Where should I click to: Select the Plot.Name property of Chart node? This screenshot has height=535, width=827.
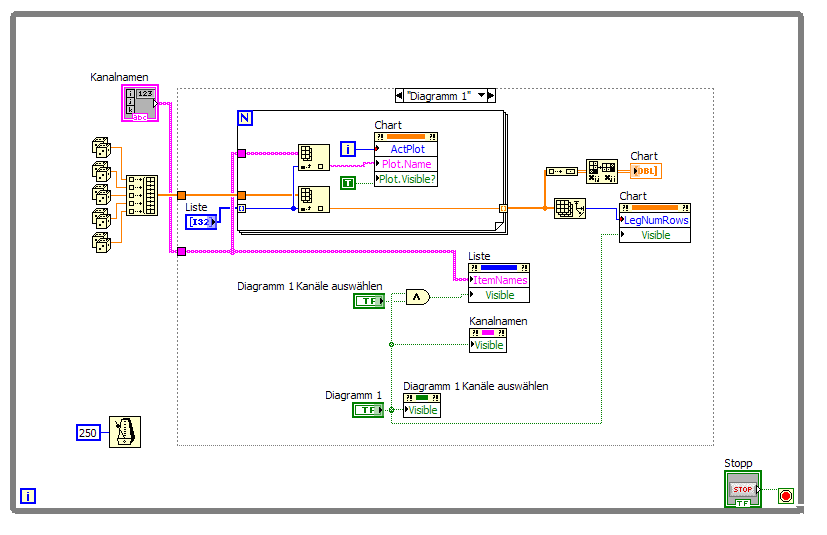(406, 164)
